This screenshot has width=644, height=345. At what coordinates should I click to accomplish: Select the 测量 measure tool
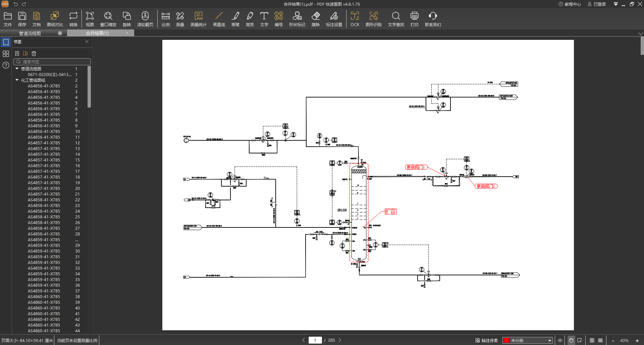[x=180, y=19]
